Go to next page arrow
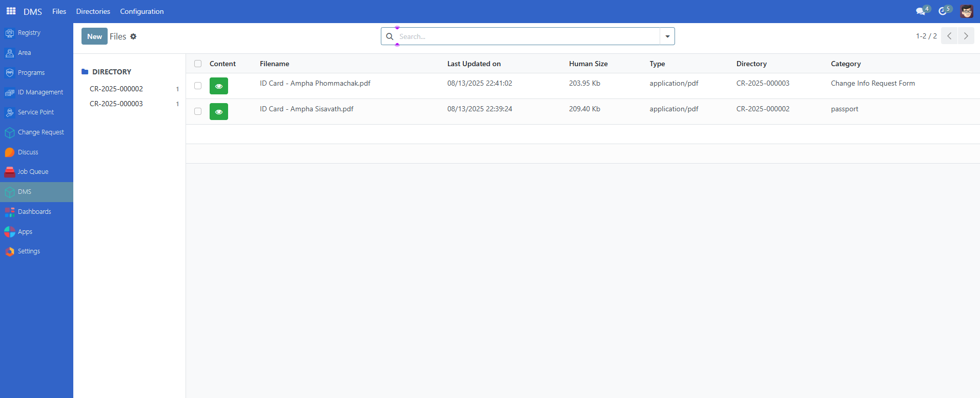This screenshot has height=398, width=980. 966,36
